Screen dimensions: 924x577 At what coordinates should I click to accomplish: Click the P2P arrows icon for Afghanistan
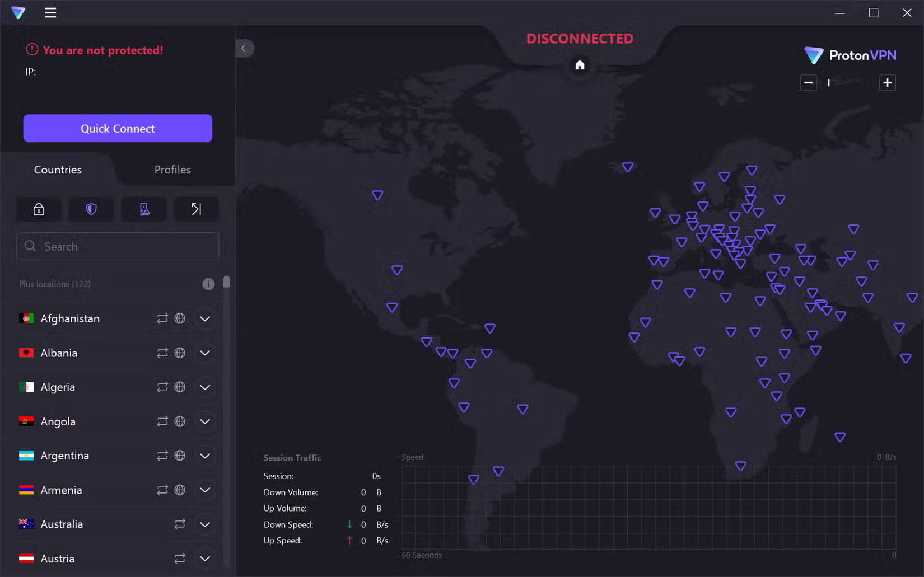[x=162, y=318]
